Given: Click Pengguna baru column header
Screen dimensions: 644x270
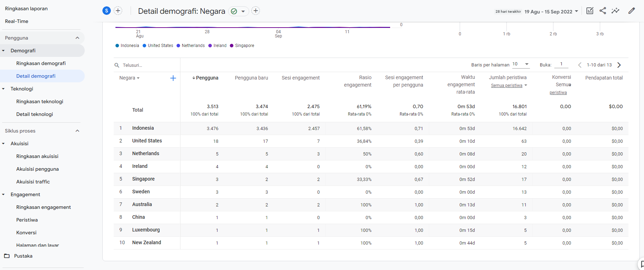Looking at the screenshot, I should pyautogui.click(x=251, y=78).
